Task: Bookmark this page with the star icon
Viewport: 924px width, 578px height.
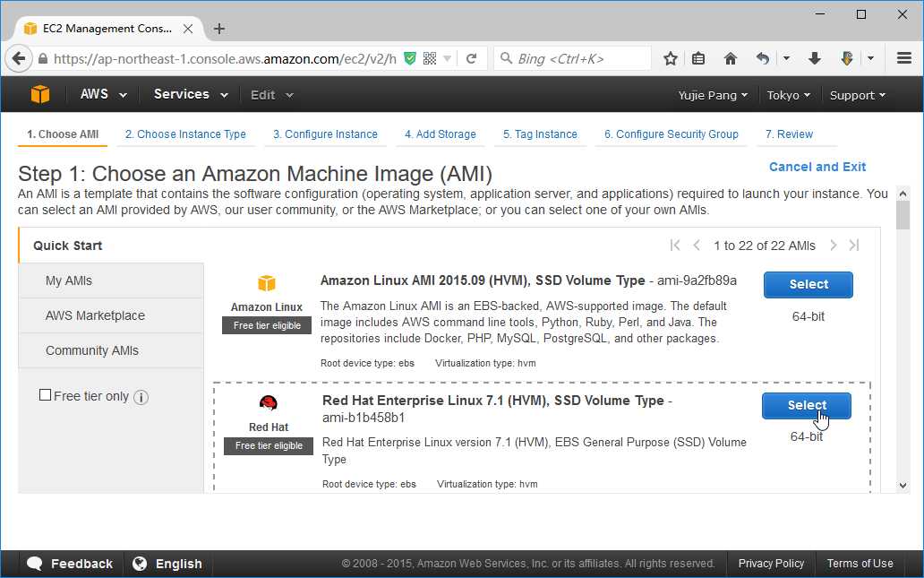Action: [670, 58]
